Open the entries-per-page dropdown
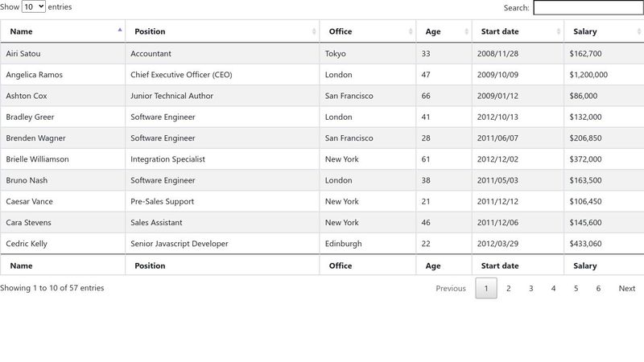 click(34, 6)
